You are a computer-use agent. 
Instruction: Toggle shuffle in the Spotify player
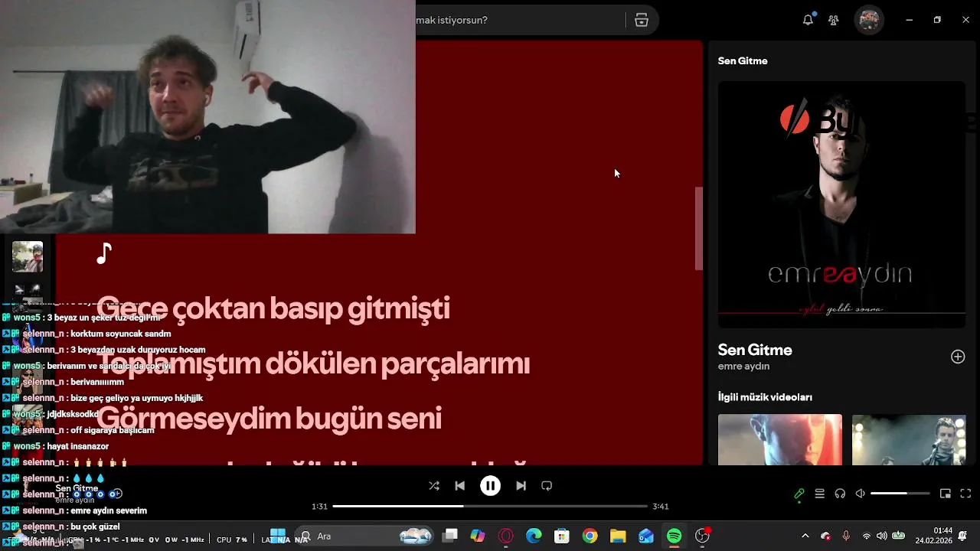[434, 486]
